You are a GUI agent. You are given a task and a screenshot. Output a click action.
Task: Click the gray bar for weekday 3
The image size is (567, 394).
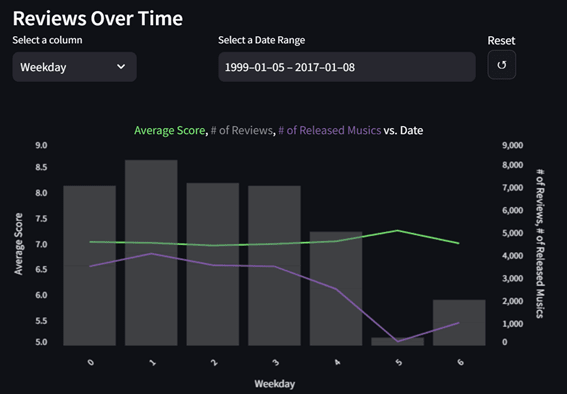click(274, 266)
